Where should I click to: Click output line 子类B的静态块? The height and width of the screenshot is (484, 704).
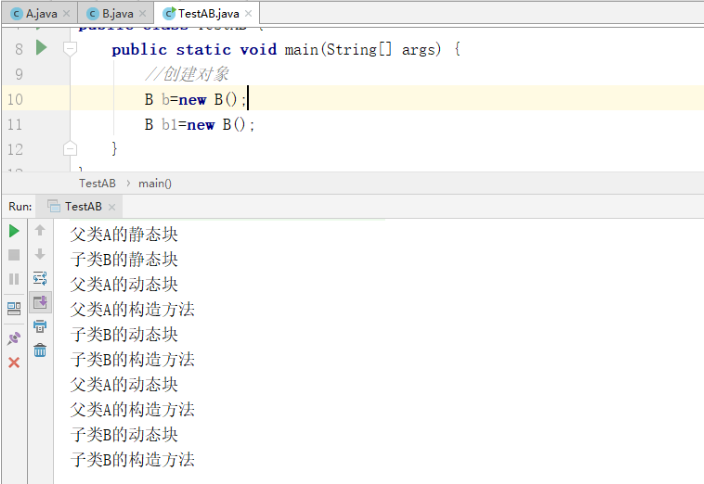124,260
